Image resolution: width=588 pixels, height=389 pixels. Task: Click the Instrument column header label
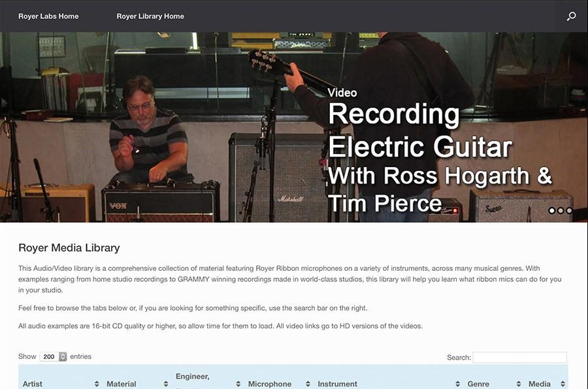tap(338, 384)
